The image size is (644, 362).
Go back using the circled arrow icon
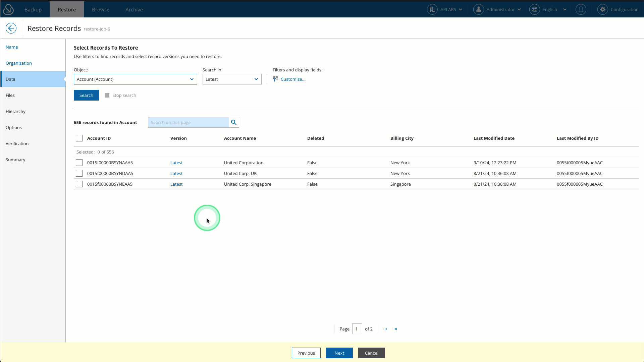coord(11,28)
